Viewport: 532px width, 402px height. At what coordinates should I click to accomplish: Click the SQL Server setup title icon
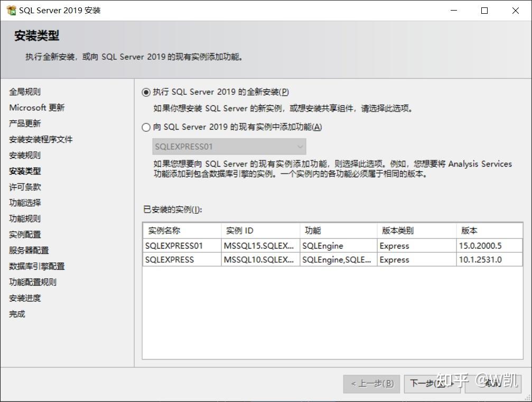point(11,10)
